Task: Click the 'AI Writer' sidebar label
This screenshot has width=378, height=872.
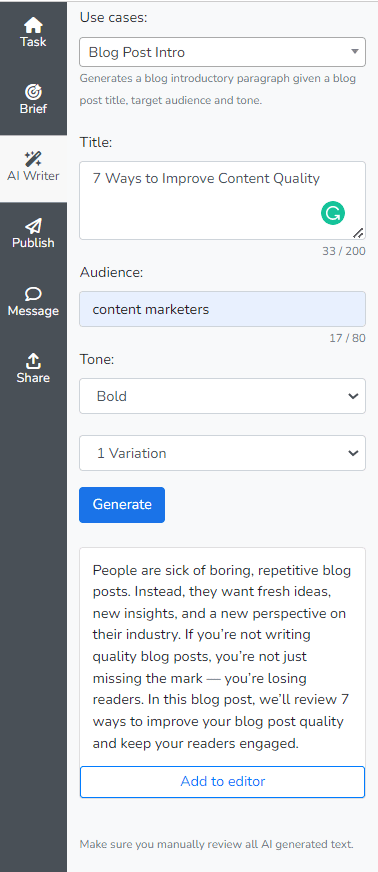Action: click(33, 176)
